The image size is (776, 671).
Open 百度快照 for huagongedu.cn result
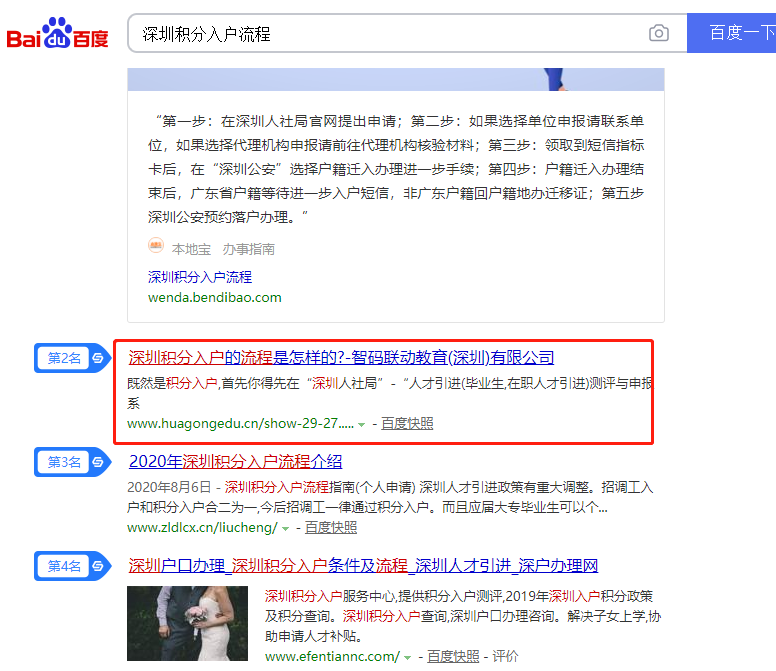coord(407,424)
